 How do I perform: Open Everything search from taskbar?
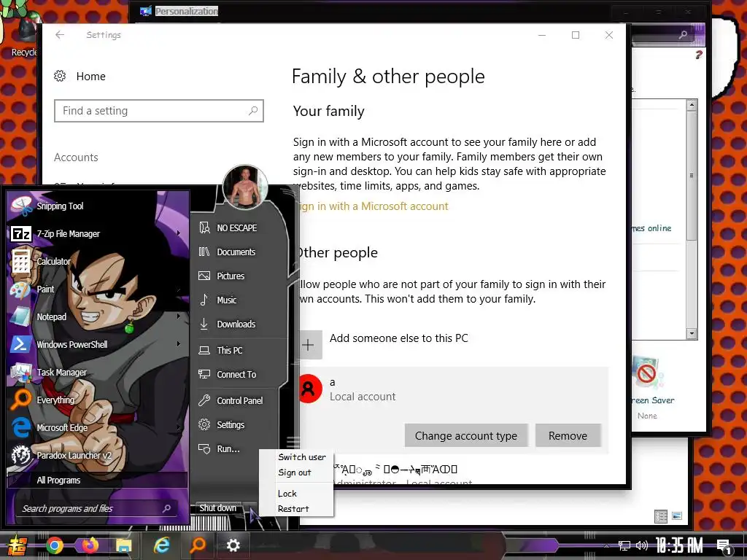(x=198, y=545)
